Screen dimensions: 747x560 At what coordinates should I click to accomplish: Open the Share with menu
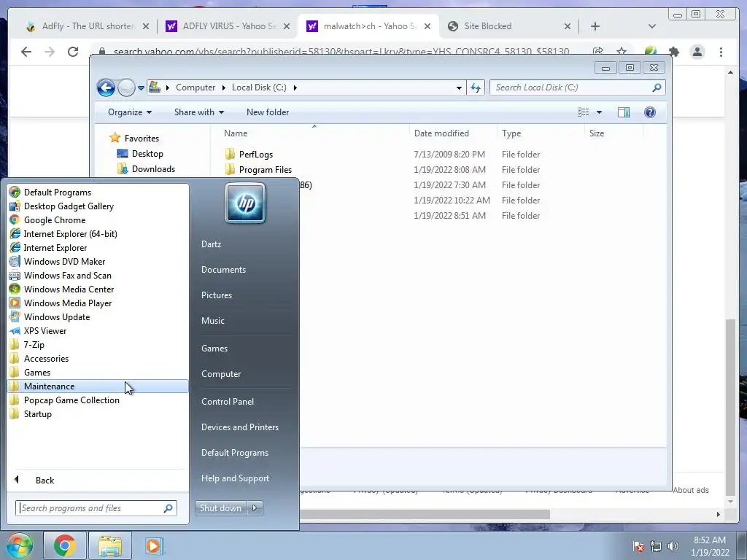[x=198, y=112]
